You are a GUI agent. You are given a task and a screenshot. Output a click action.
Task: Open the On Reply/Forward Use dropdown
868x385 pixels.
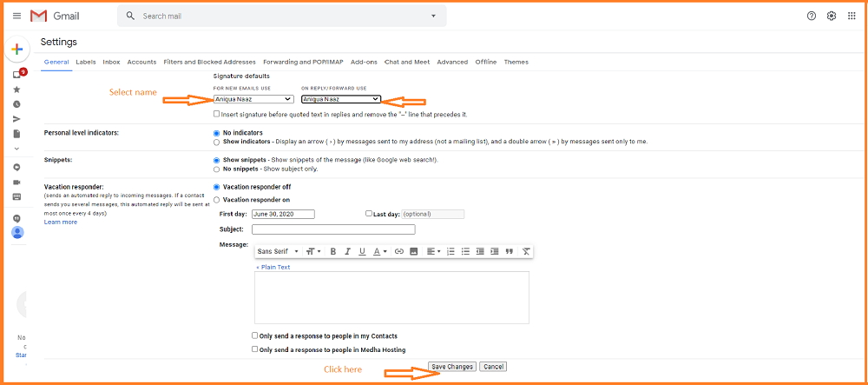[341, 99]
